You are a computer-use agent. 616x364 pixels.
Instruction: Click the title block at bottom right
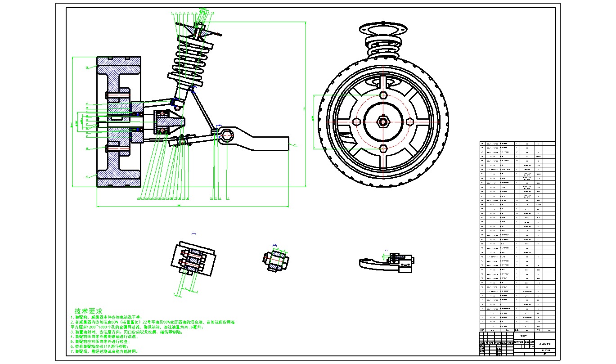[517, 344]
